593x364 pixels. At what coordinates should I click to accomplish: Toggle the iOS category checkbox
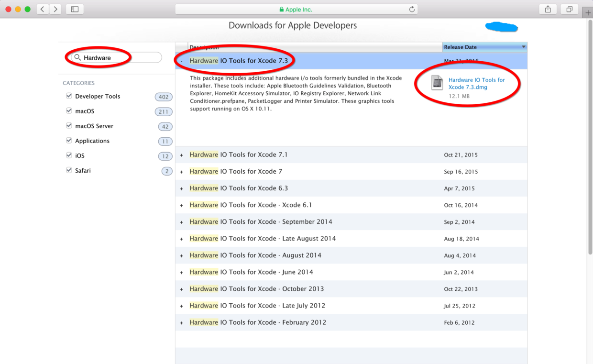[69, 155]
